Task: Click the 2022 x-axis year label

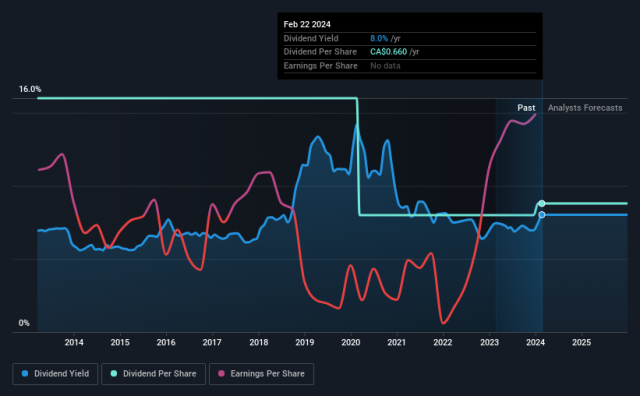Action: [443, 342]
